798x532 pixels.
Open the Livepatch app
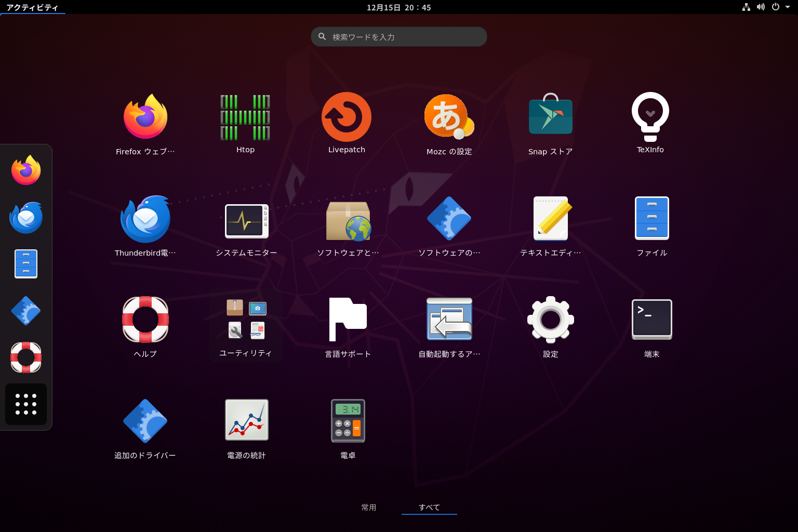347,117
